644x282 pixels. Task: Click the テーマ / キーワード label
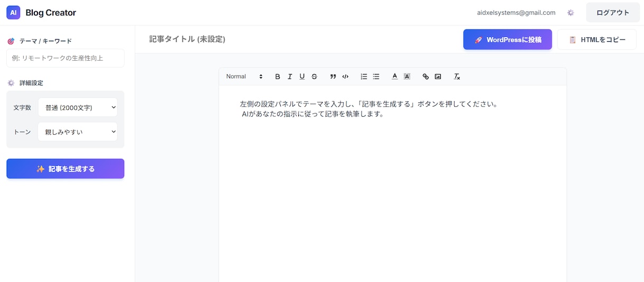pyautogui.click(x=45, y=41)
